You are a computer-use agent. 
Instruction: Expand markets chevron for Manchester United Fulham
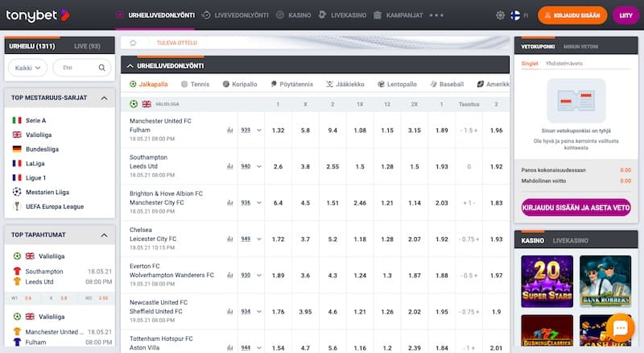pos(258,130)
